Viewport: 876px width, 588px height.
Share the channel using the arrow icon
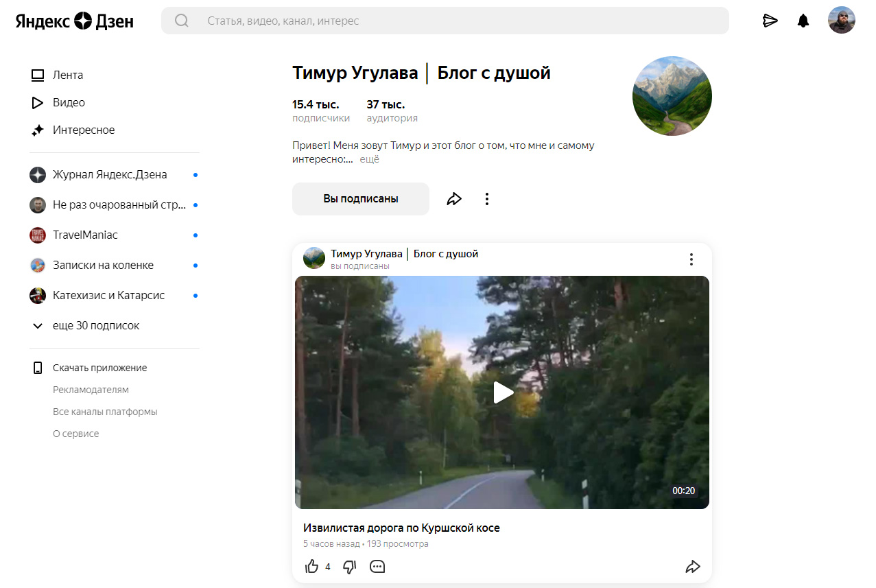[454, 199]
